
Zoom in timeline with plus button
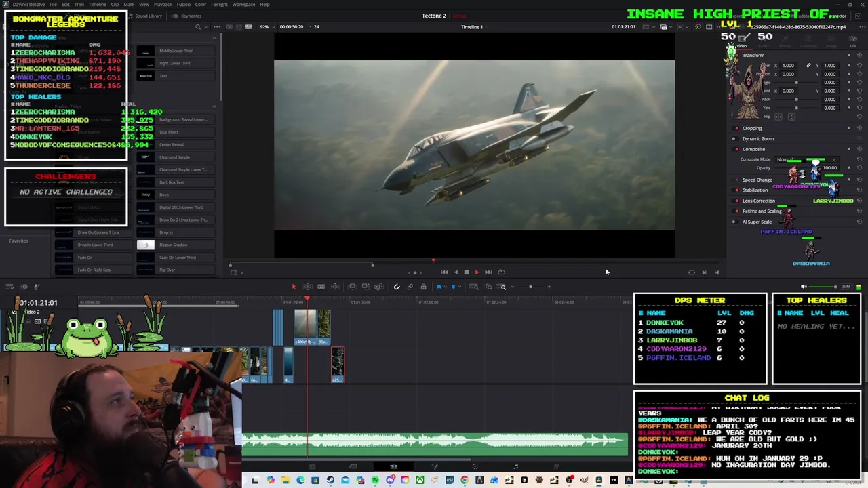[549, 287]
